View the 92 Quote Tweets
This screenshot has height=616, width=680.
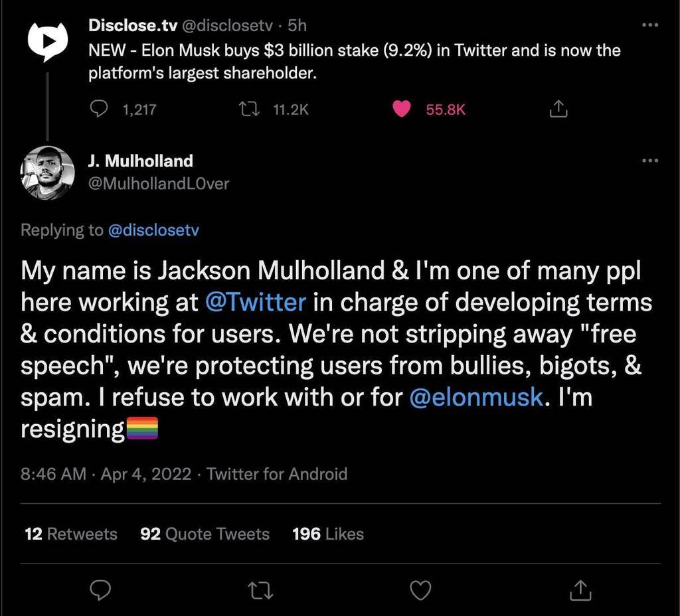(205, 534)
